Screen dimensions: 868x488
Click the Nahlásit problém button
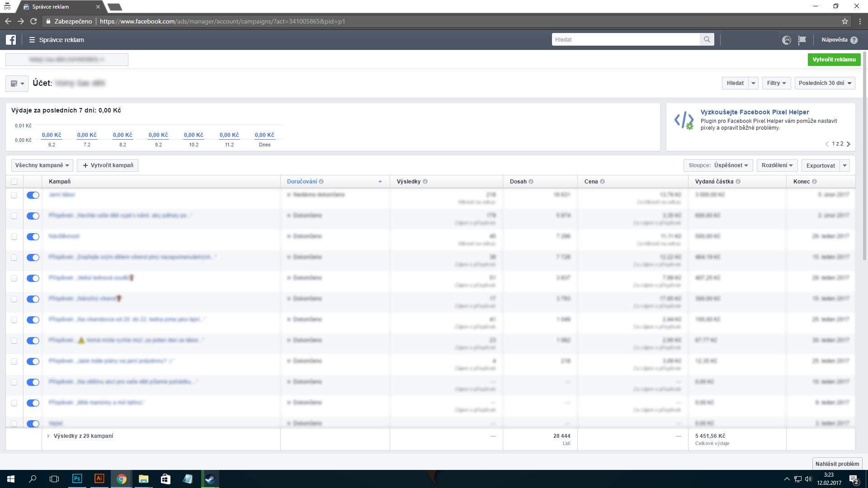pos(837,464)
